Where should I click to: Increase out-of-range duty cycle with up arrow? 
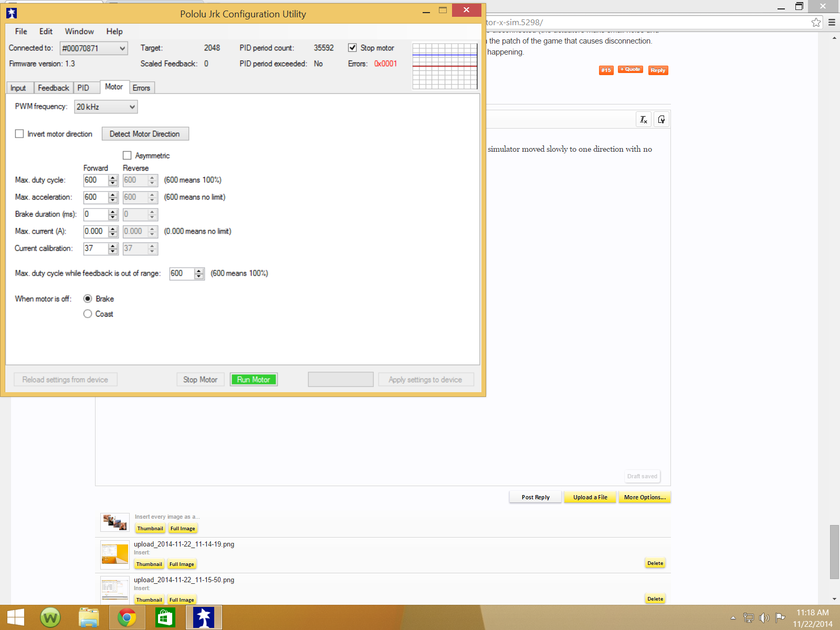click(199, 271)
